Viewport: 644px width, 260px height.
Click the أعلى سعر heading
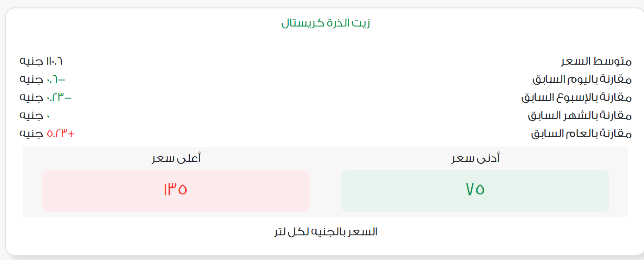176,159
